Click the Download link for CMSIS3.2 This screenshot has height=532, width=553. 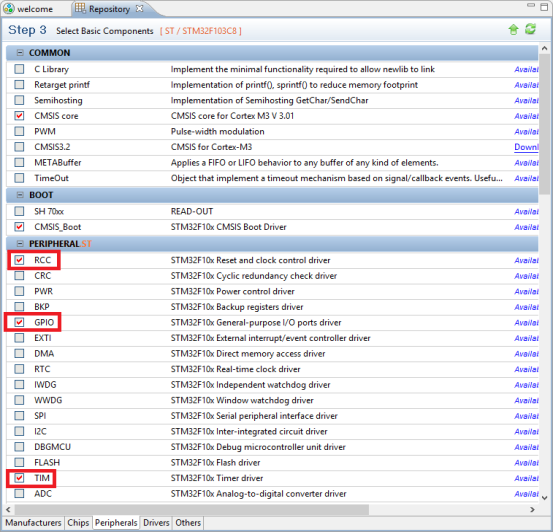526,147
